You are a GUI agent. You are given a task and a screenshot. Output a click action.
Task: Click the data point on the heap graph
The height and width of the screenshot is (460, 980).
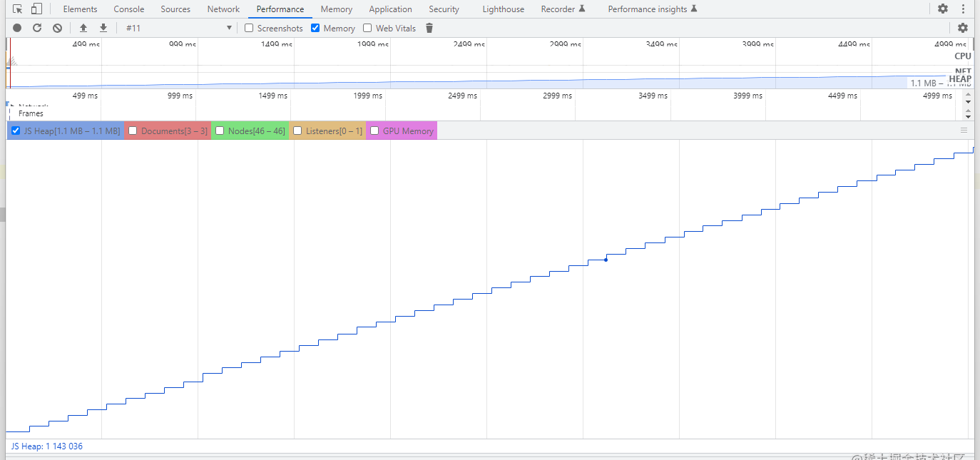(x=606, y=260)
